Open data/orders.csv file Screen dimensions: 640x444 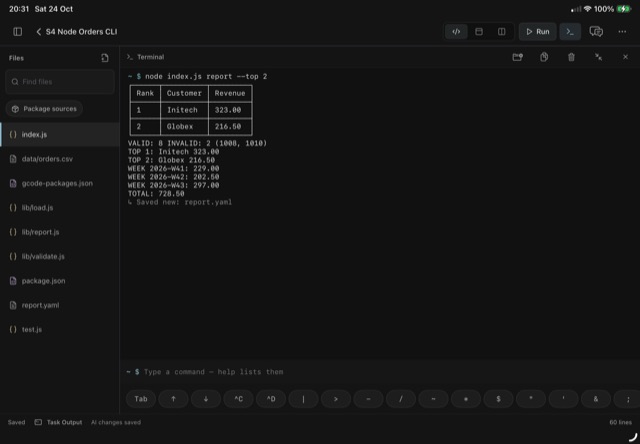[x=60, y=159]
